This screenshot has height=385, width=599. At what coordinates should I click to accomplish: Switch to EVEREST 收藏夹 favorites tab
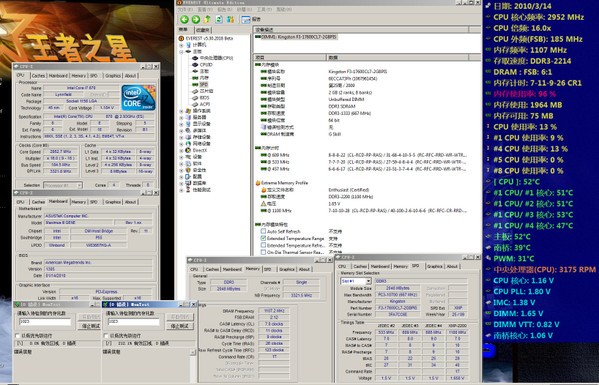pos(202,30)
